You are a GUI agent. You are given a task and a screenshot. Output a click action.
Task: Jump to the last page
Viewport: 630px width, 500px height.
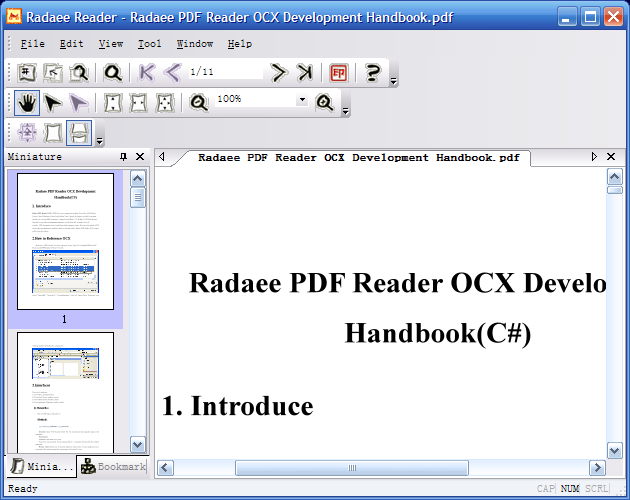pos(305,73)
